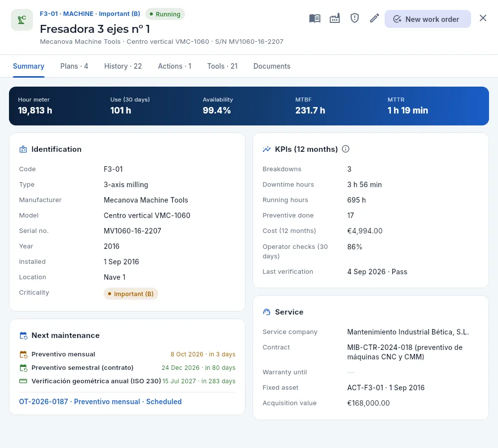Click the pencil edit icon
The image size is (498, 448).
[374, 18]
